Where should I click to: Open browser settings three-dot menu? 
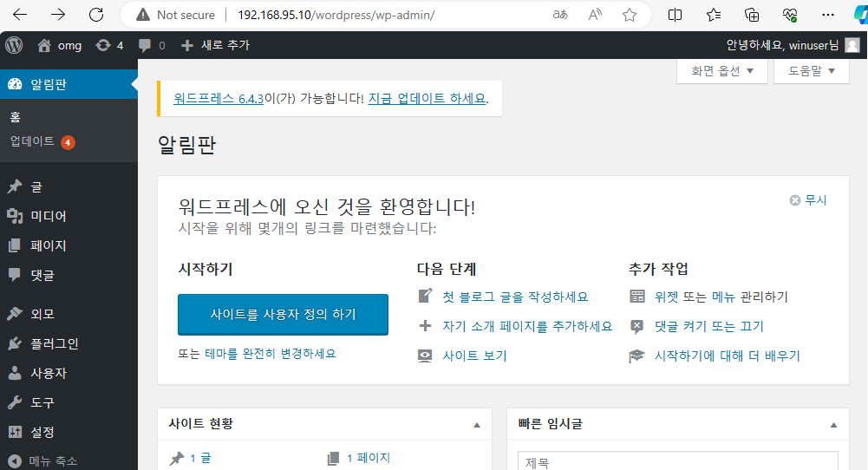coord(828,15)
